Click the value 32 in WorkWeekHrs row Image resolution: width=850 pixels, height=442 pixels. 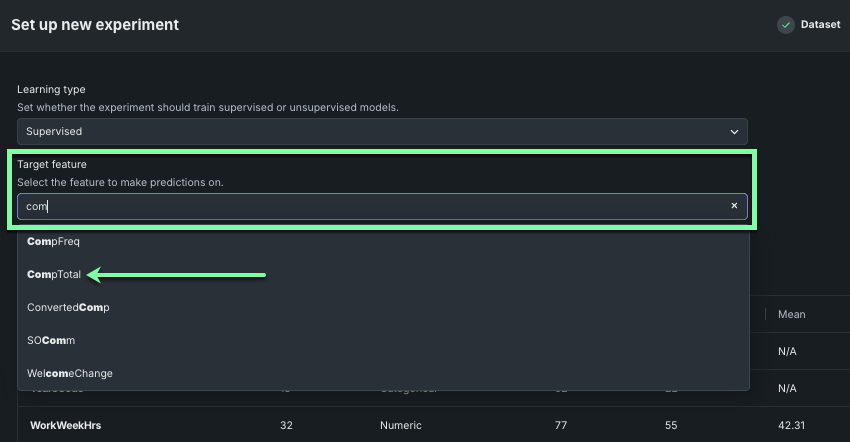click(x=285, y=425)
